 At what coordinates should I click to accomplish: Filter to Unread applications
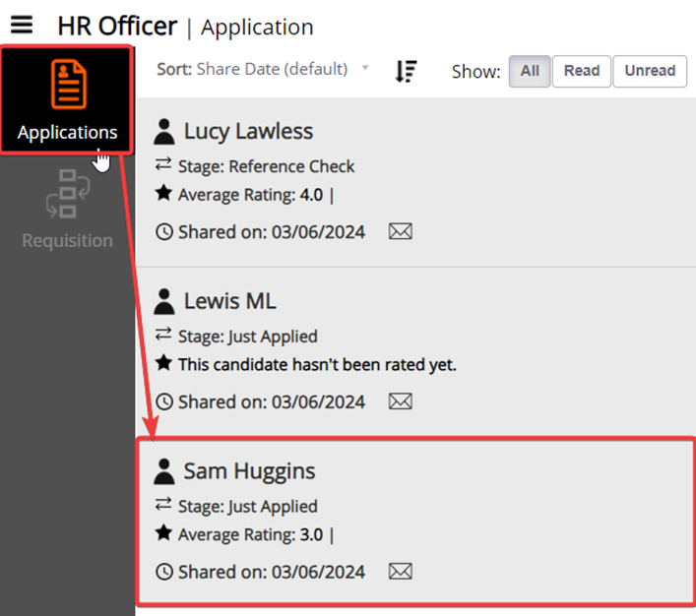[650, 71]
